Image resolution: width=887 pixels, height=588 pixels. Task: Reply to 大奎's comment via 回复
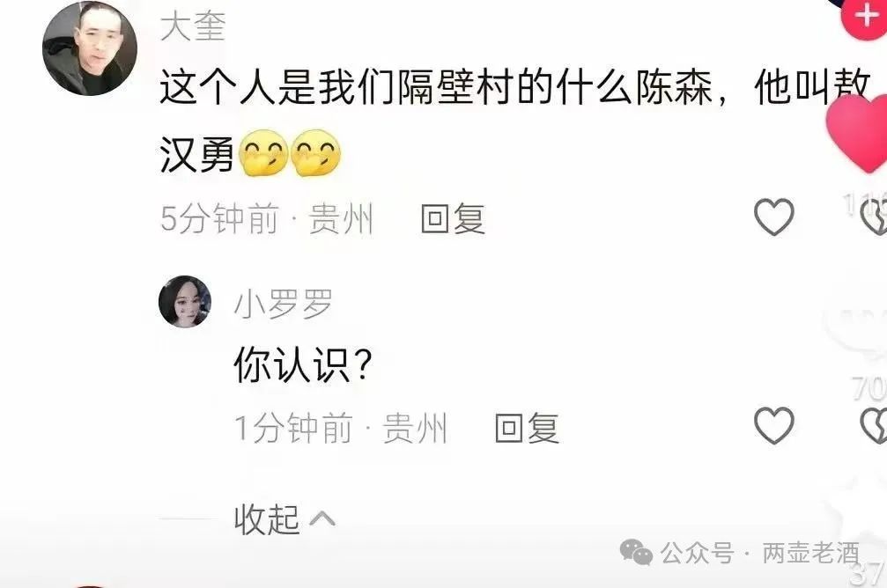point(453,219)
